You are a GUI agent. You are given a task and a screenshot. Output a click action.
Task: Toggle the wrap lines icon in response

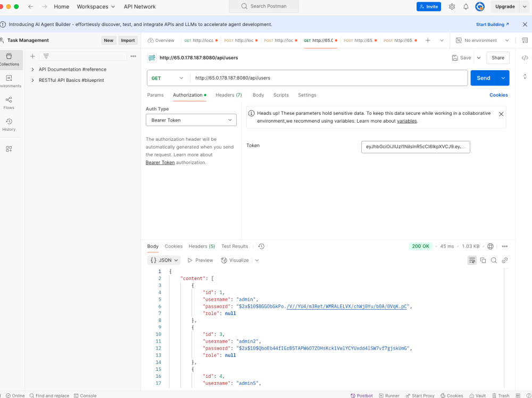472,260
